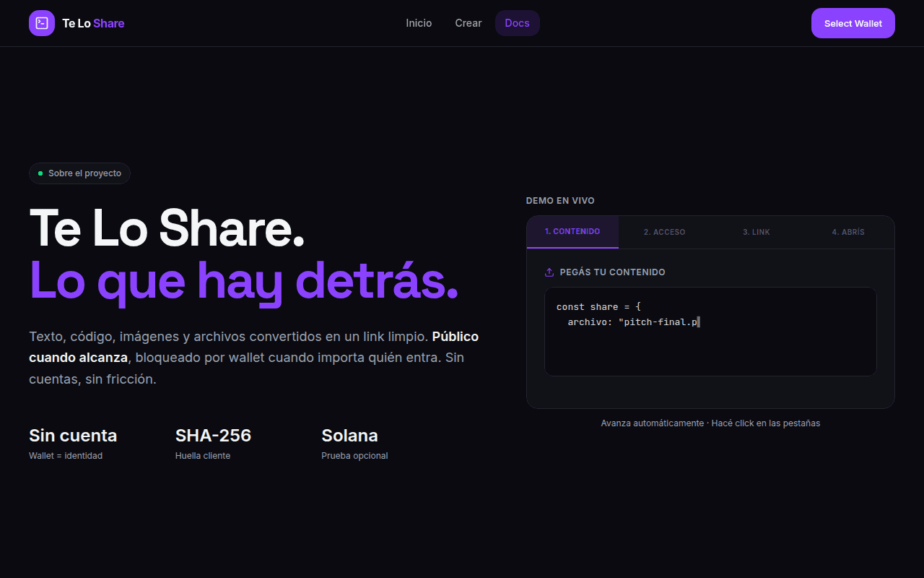Open the Inicio navigation link

coord(419,23)
